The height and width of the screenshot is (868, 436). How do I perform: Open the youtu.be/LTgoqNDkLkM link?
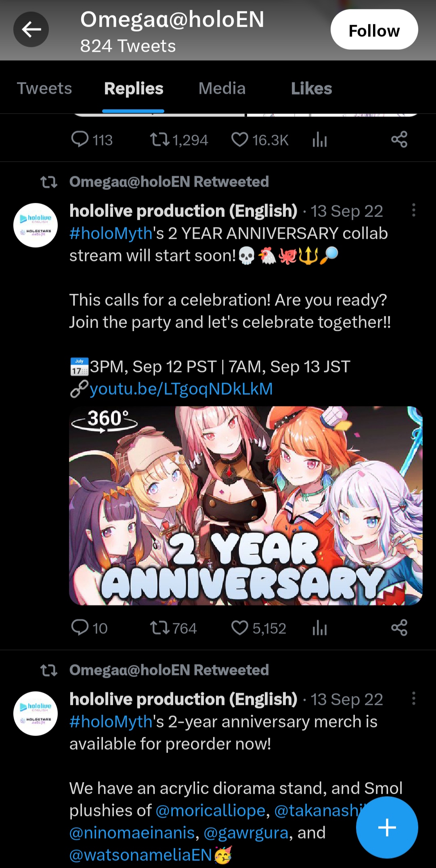click(x=181, y=389)
